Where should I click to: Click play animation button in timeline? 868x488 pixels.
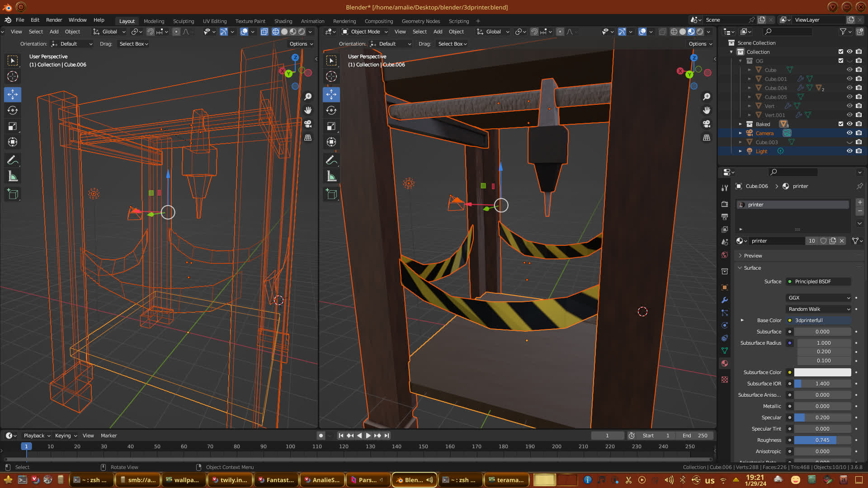(x=368, y=436)
